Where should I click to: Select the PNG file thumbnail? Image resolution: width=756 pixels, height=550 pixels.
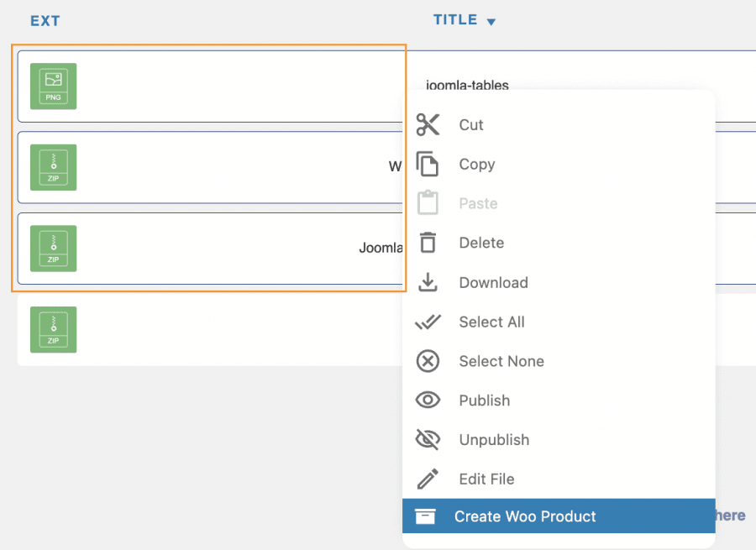click(53, 86)
